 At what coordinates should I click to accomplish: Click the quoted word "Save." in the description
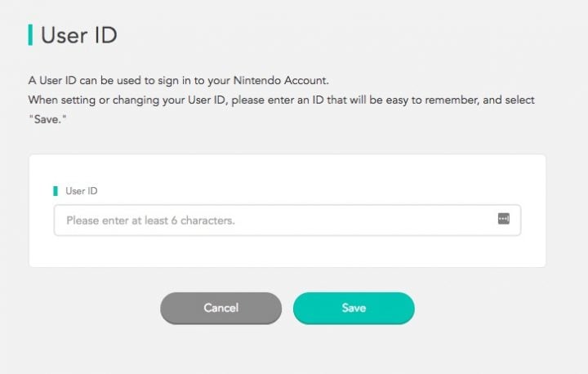(x=47, y=119)
